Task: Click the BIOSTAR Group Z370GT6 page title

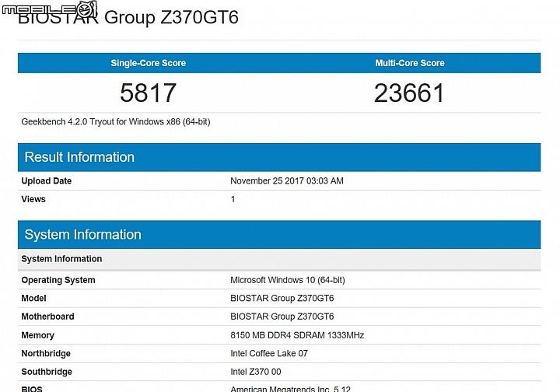Action: [128, 17]
